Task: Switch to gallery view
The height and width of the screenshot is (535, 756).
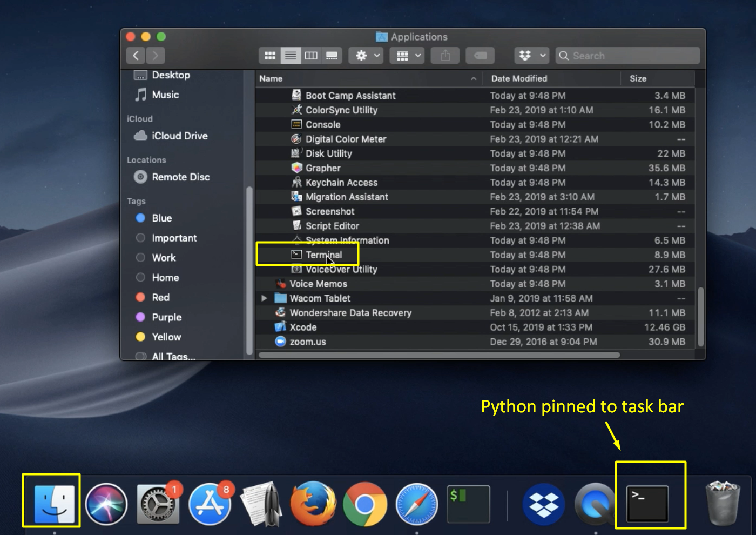Action: click(x=332, y=55)
